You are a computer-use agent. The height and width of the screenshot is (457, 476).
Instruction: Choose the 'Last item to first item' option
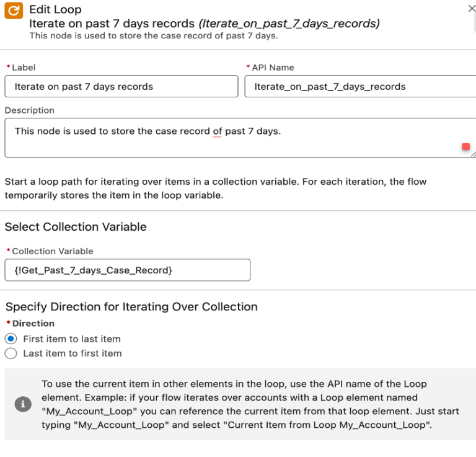11,353
